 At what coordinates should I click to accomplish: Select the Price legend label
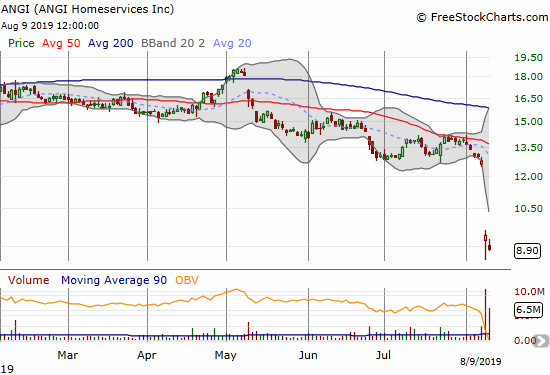(x=21, y=43)
